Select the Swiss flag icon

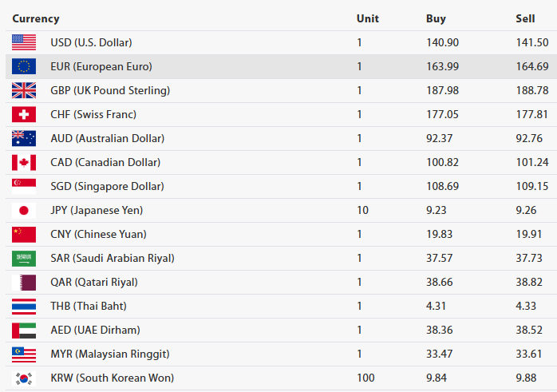[x=24, y=114]
